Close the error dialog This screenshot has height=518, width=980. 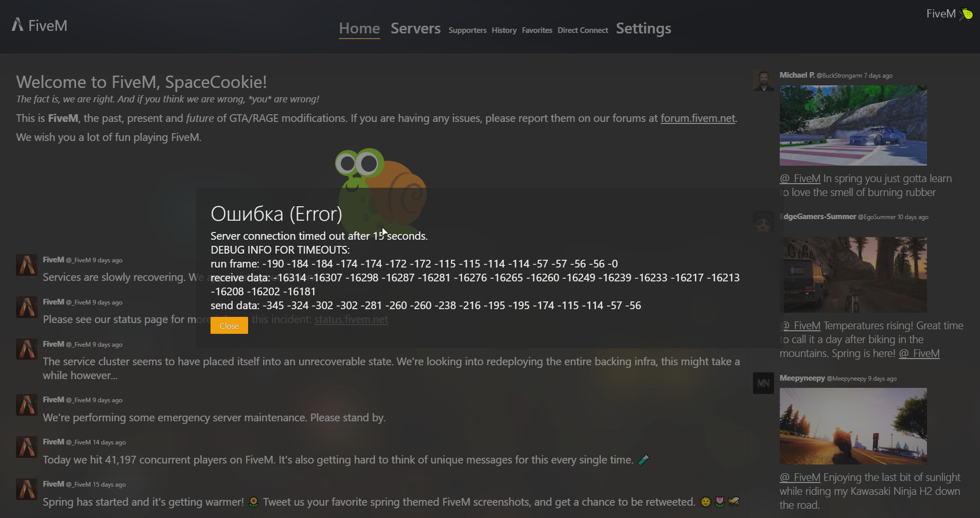click(229, 326)
